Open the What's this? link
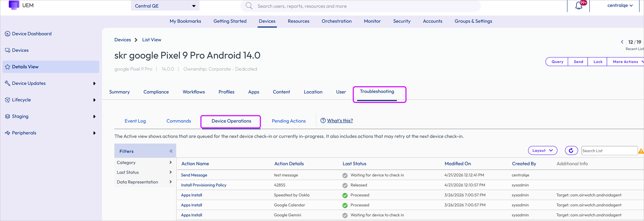Screen dimensions: 644x221 (x=340, y=120)
